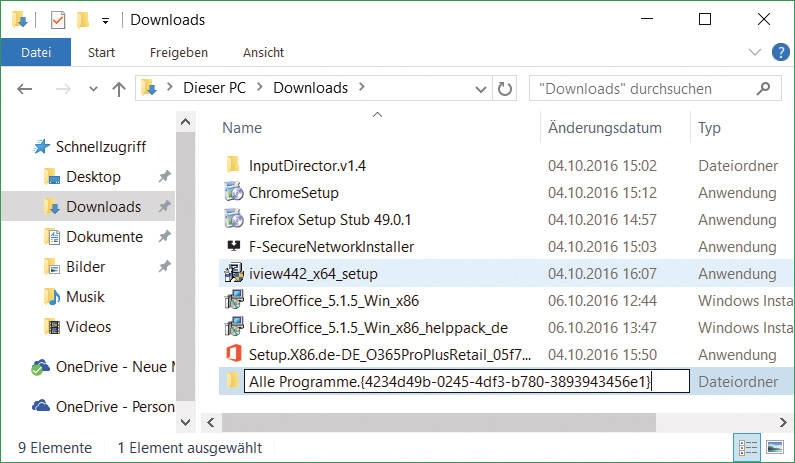Select the ChromeSetup application icon

pyautogui.click(x=234, y=193)
